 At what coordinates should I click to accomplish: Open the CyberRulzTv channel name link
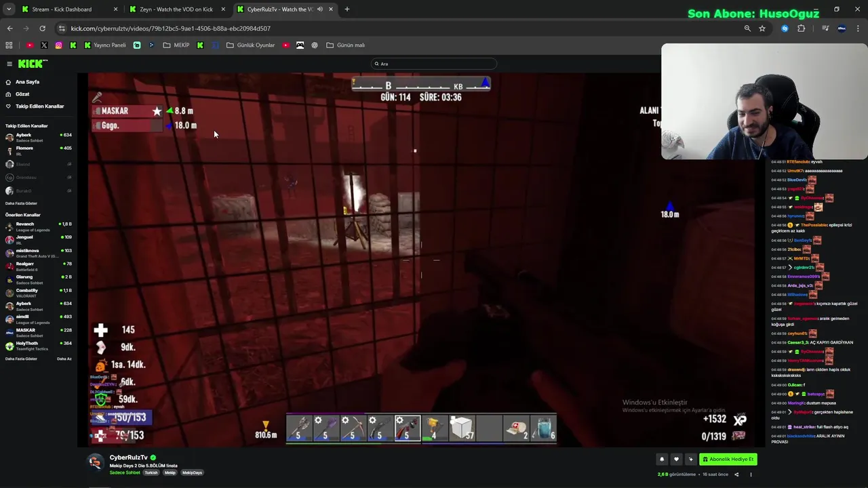coord(128,457)
